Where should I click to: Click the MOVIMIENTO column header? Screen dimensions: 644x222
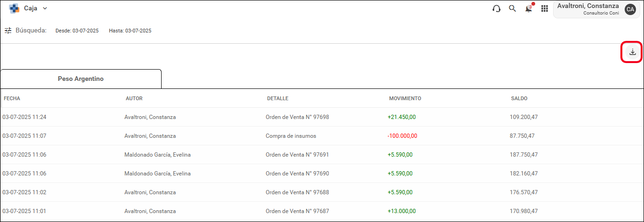click(x=405, y=98)
